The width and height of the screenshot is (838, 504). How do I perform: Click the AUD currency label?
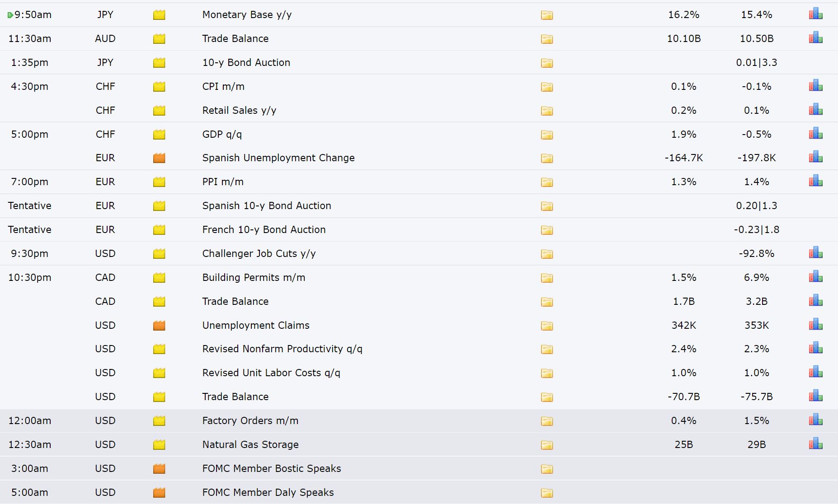[x=105, y=38]
